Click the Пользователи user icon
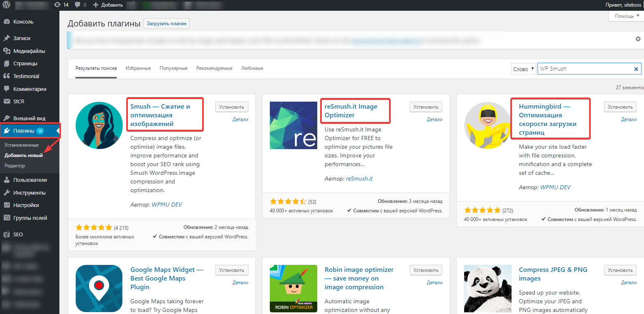The image size is (644, 314). tap(7, 180)
